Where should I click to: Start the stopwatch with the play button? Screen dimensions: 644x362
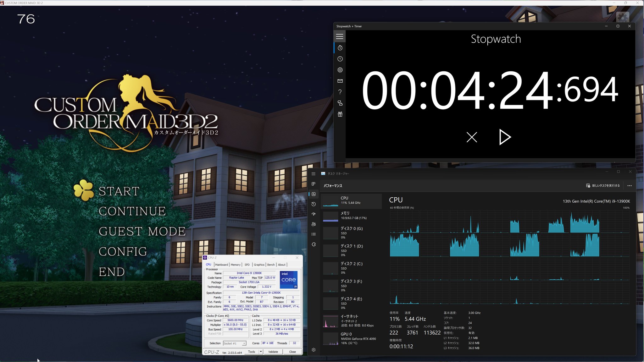coord(505,137)
